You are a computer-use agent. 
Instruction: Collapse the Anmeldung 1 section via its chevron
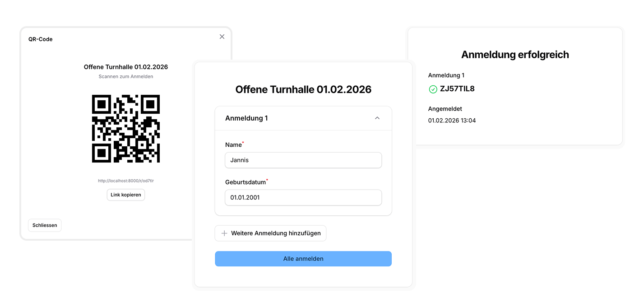click(377, 117)
